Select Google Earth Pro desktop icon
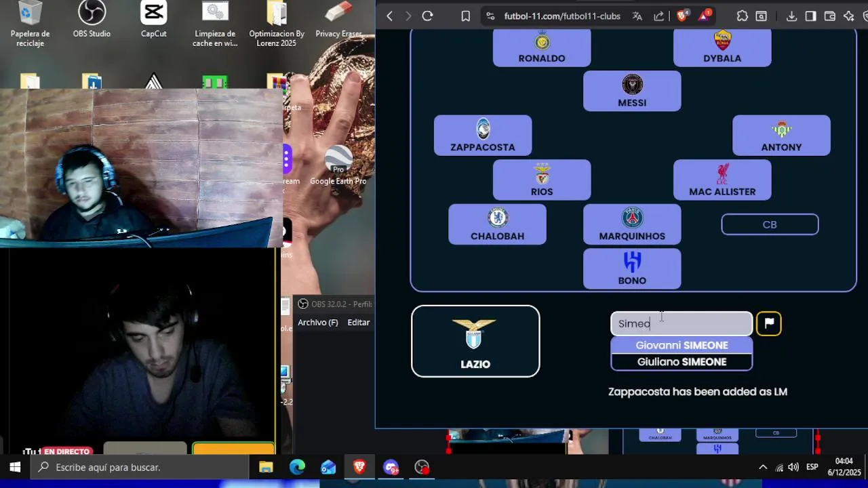 point(338,166)
